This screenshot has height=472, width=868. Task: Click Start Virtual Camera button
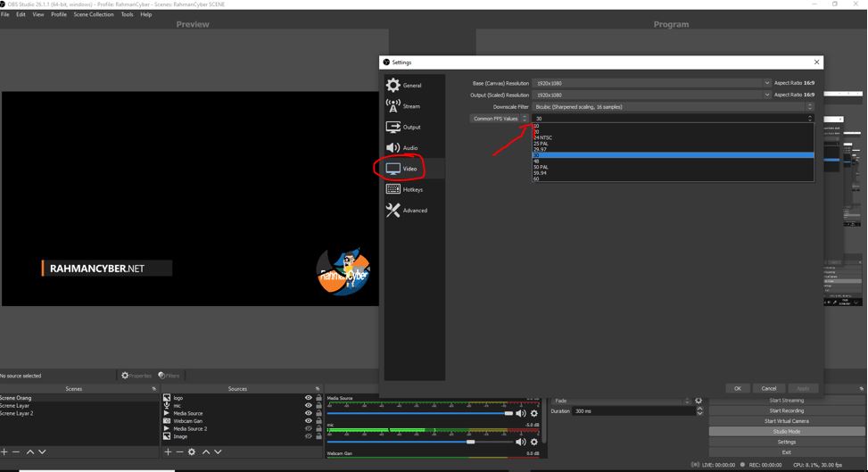pyautogui.click(x=787, y=421)
